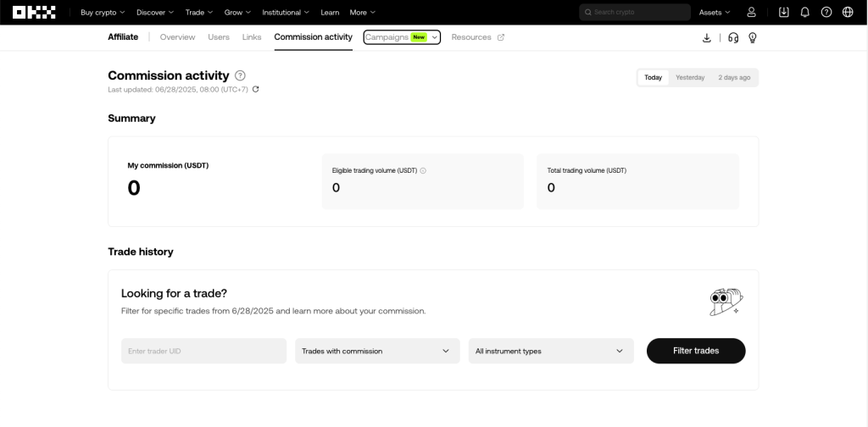Click the info icon beside Commission activity
The width and height of the screenshot is (868, 427).
[x=240, y=75]
